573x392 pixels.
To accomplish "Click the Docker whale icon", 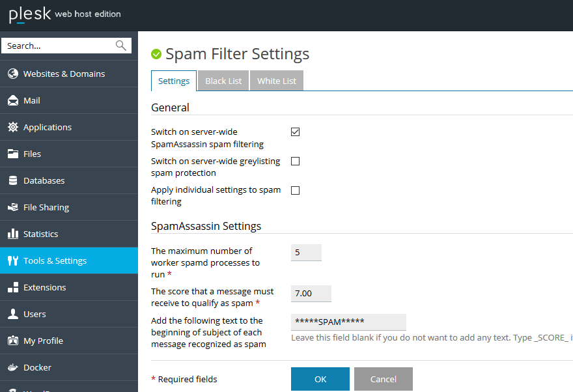I will 13,367.
